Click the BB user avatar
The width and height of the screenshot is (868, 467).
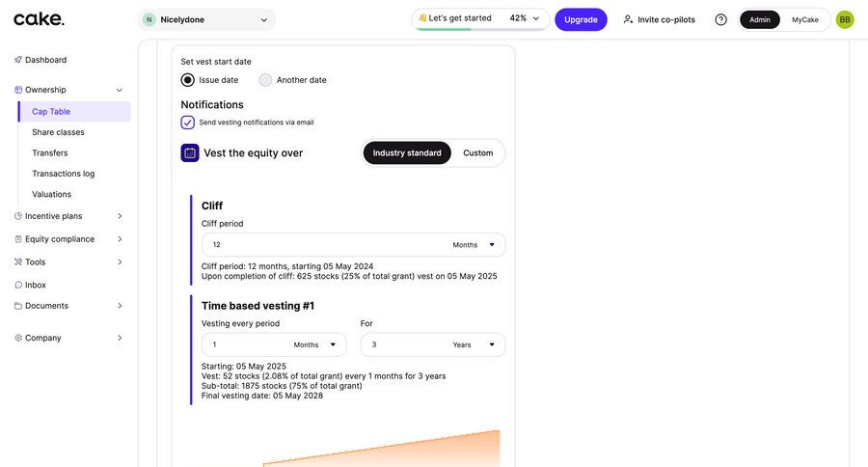[x=845, y=19]
